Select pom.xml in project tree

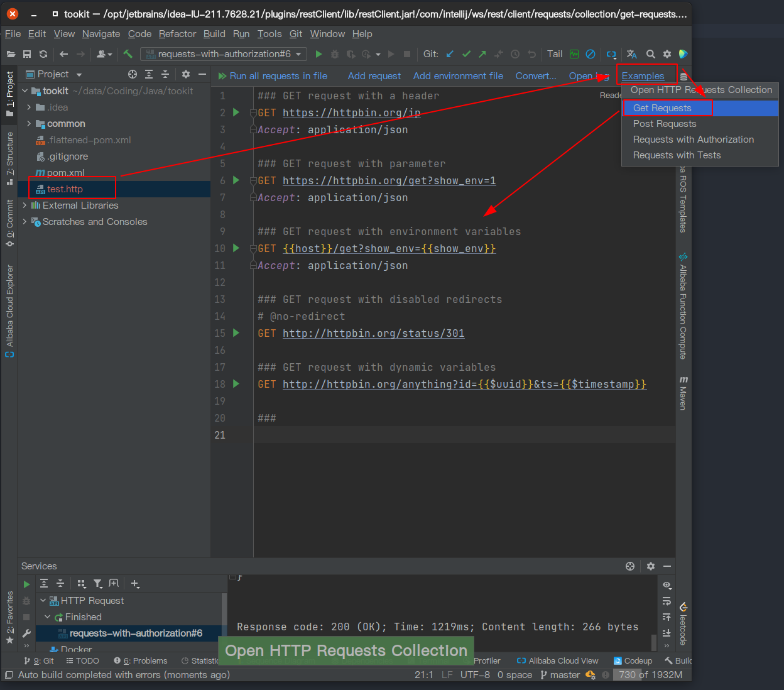pyautogui.click(x=65, y=173)
